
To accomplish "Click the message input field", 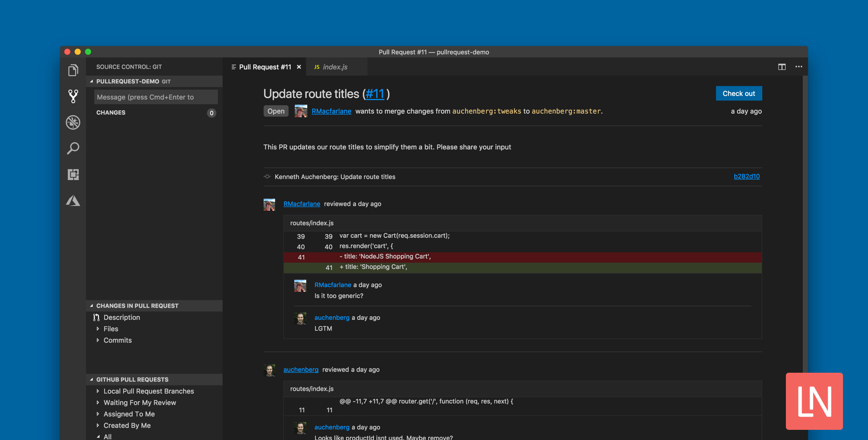I will tap(156, 97).
